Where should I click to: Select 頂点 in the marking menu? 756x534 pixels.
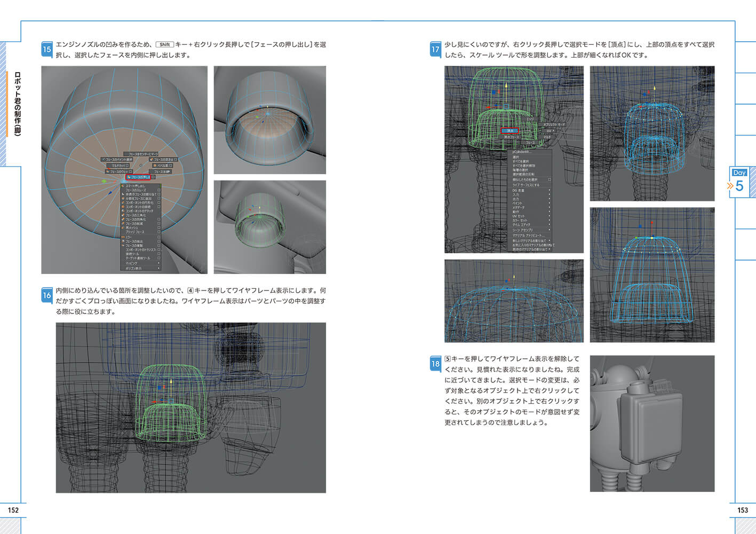[x=510, y=130]
